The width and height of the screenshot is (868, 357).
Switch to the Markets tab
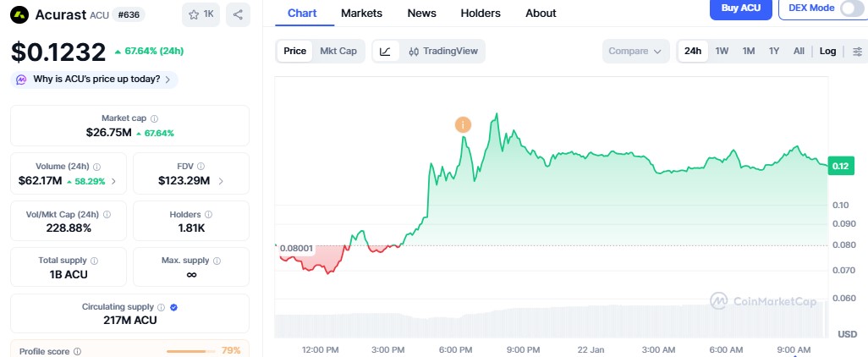(361, 13)
